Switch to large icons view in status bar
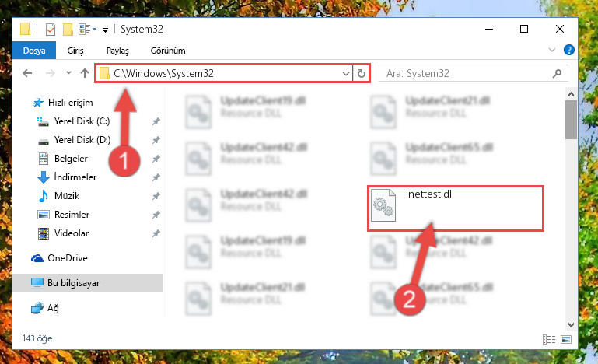Viewport: 598px width, 364px height. (x=566, y=339)
